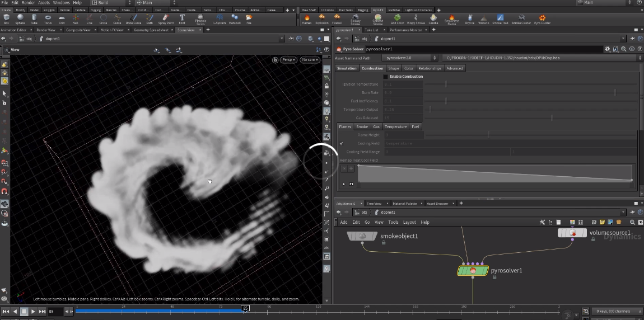Click the Explosion shelf tool
644x320 pixels.
pyautogui.click(x=322, y=18)
